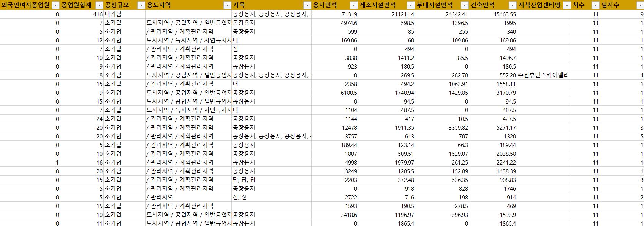This screenshot has height=226, width=644.
Task: Click the 45463.55 cell in 건축면적
Action: 493,14
